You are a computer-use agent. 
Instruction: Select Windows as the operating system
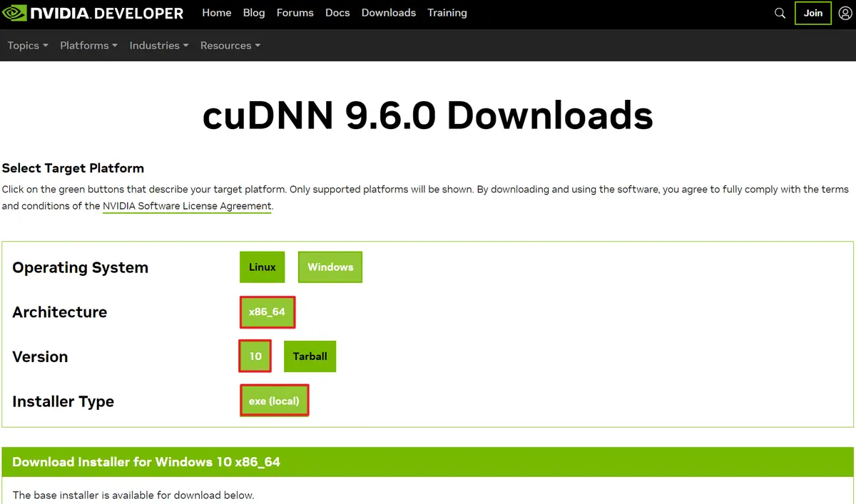330,267
